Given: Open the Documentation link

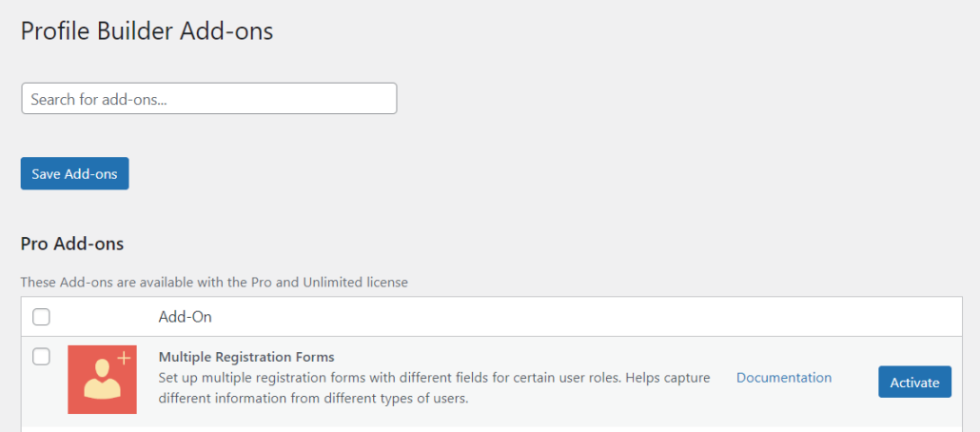Looking at the screenshot, I should 783,378.
